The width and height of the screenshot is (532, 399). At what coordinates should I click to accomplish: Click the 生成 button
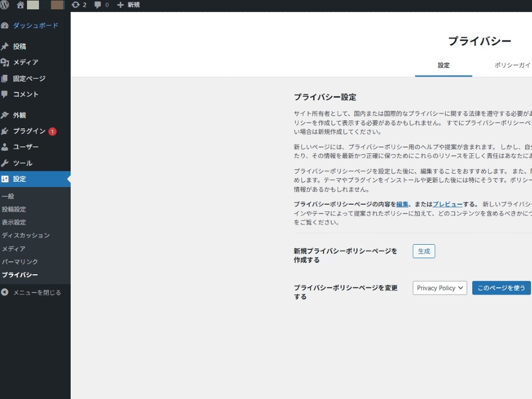(424, 251)
